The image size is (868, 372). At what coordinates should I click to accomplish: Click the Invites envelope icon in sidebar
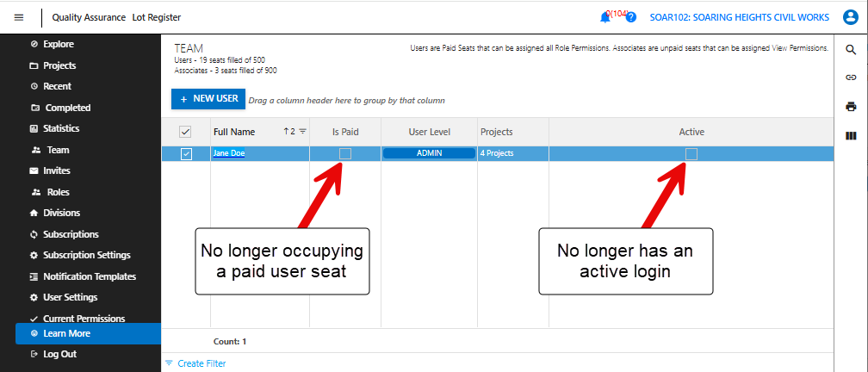(34, 171)
